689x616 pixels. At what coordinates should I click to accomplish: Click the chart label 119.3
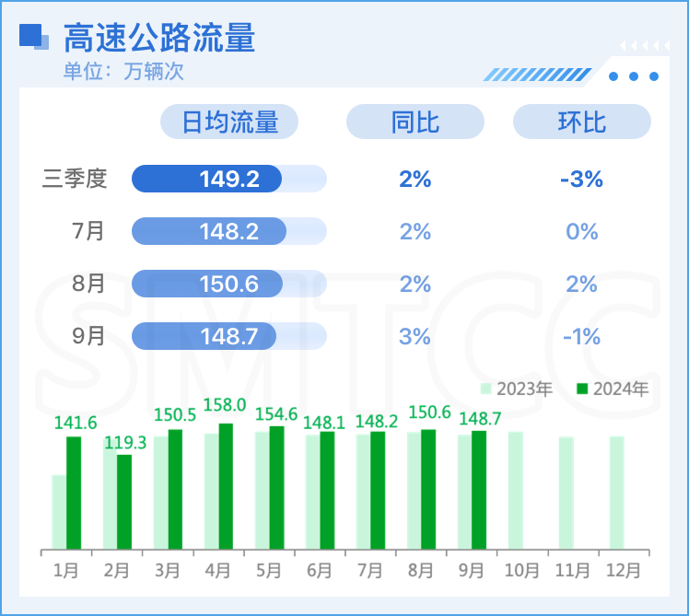[125, 443]
